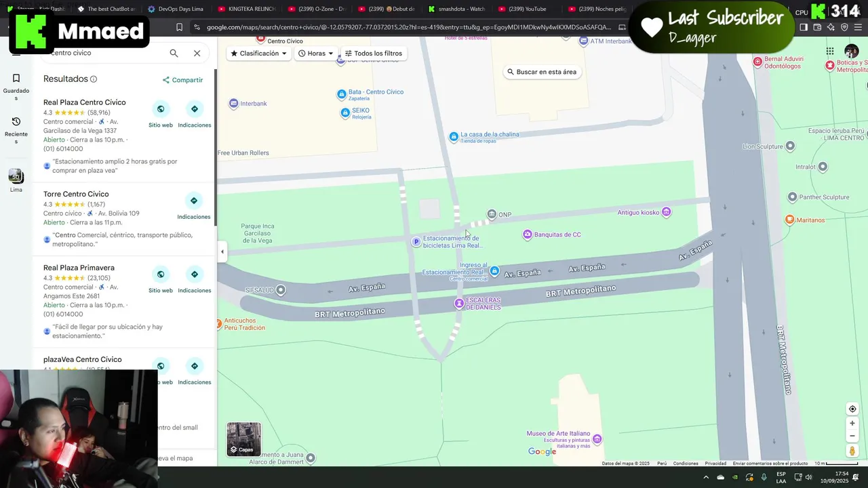Viewport: 868px width, 488px height.
Task: Click the bicycle parking P marker
Action: pos(416,242)
